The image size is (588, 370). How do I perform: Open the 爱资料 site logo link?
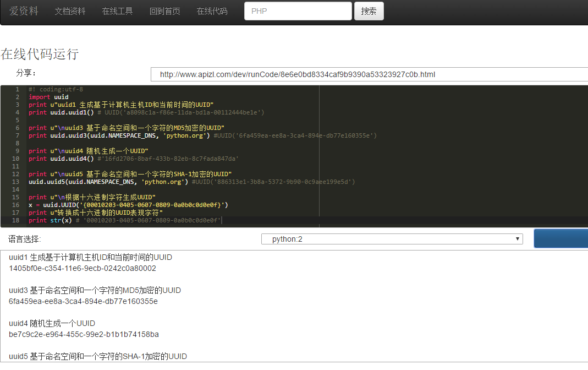click(x=24, y=11)
